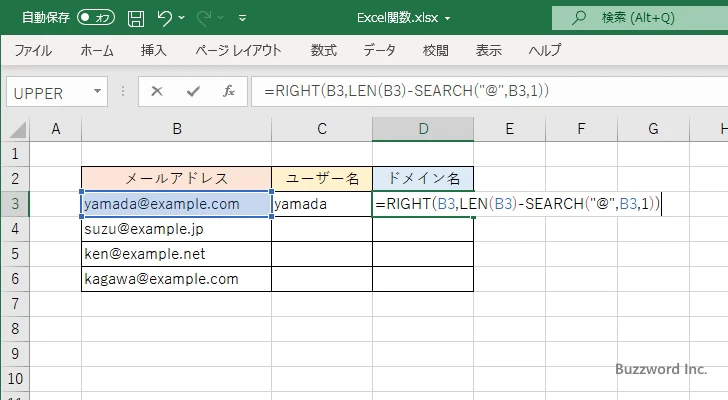The height and width of the screenshot is (400, 728).
Task: Click cell with yamada@example.com
Action: (176, 204)
